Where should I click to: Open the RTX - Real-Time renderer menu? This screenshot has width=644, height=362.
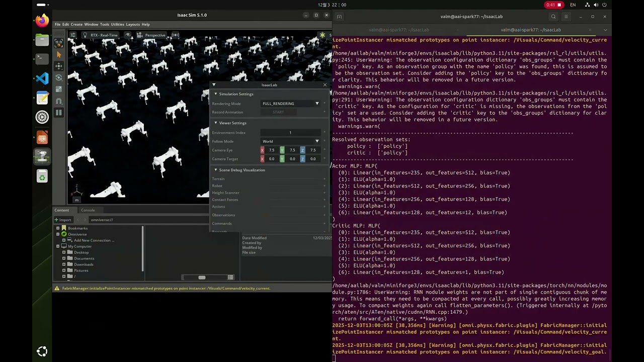(100, 35)
